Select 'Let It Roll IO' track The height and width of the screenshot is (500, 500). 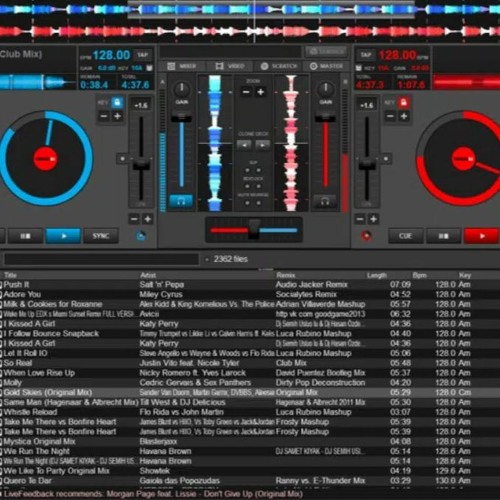(x=250, y=353)
